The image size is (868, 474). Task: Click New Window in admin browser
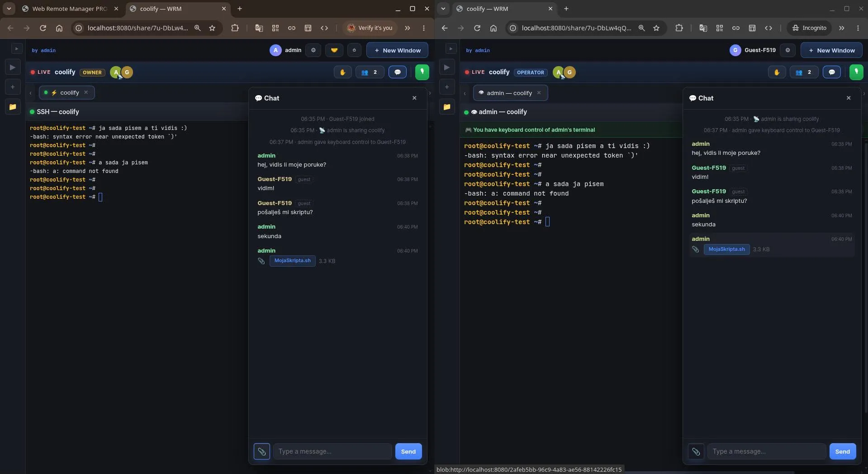pos(397,50)
